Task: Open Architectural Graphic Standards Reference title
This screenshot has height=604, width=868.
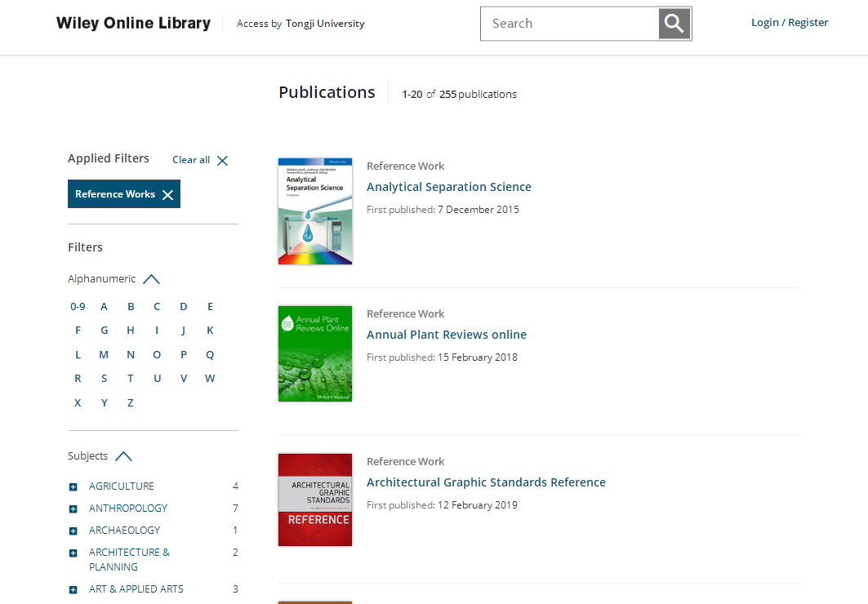Action: coord(486,482)
